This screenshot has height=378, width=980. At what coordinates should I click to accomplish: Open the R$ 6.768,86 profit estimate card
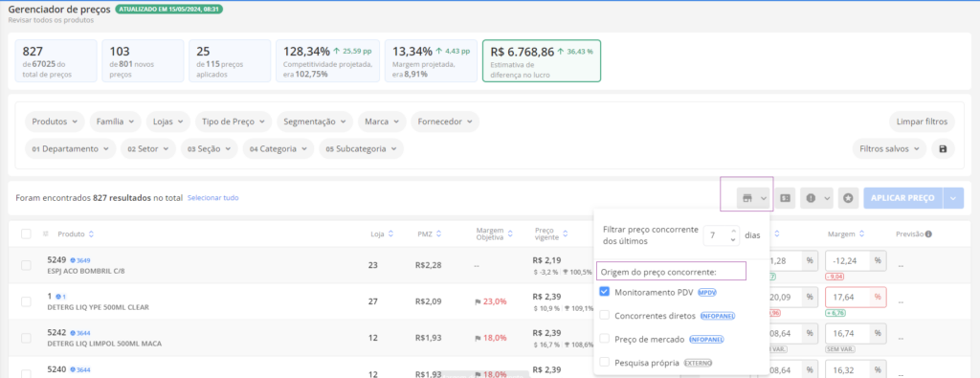click(542, 61)
